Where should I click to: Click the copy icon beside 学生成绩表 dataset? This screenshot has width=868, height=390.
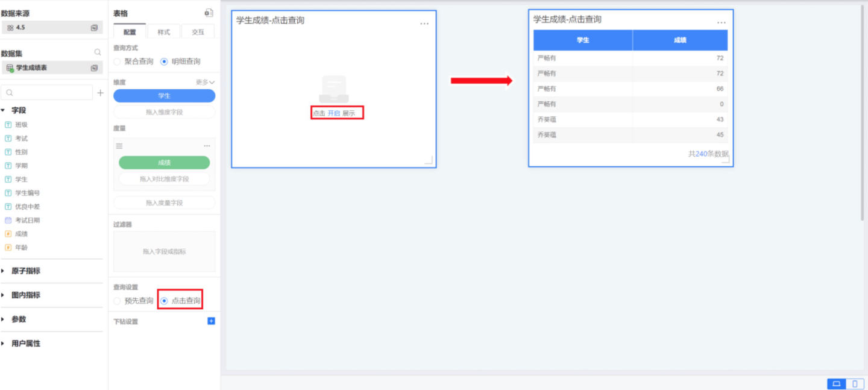coord(94,68)
